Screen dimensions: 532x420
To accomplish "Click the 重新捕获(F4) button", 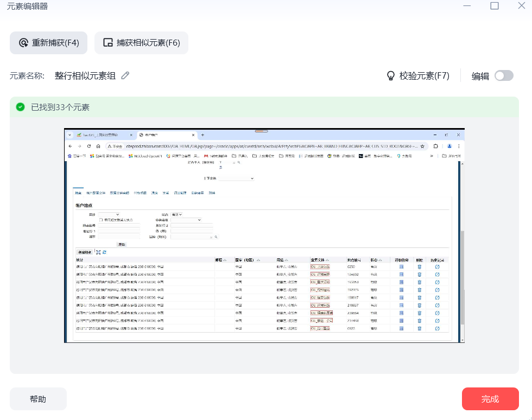I will 49,43.
